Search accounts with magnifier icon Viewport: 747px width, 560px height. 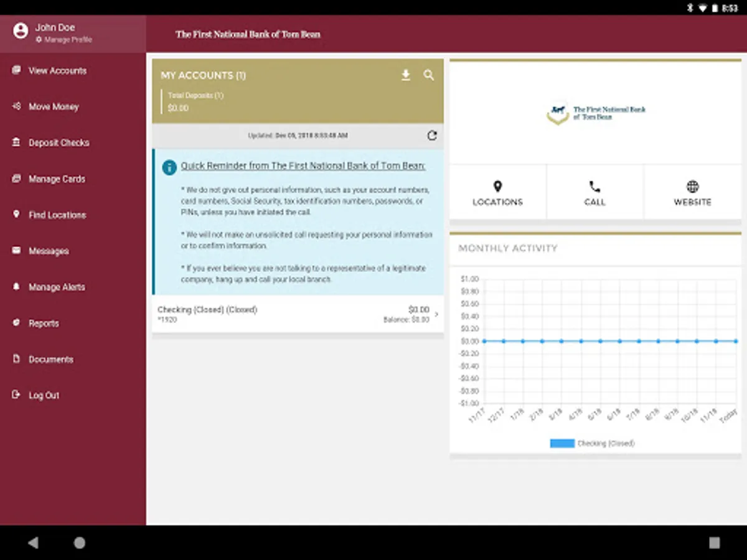click(x=429, y=75)
